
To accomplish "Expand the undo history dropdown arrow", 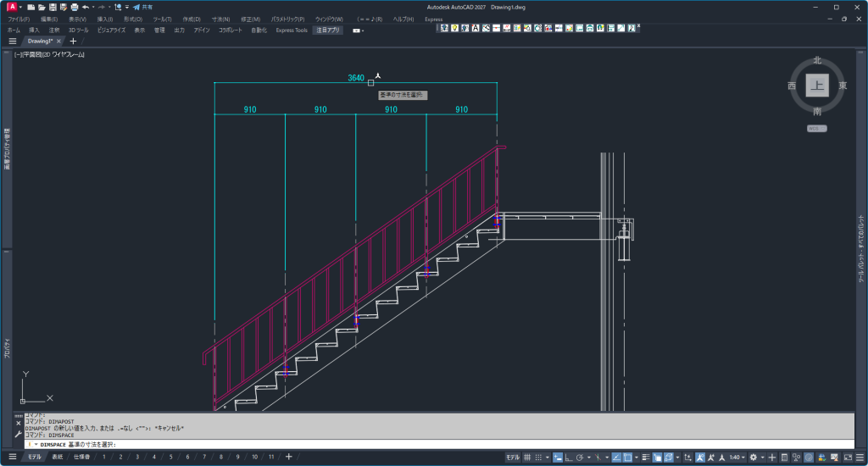I will click(x=92, y=7).
